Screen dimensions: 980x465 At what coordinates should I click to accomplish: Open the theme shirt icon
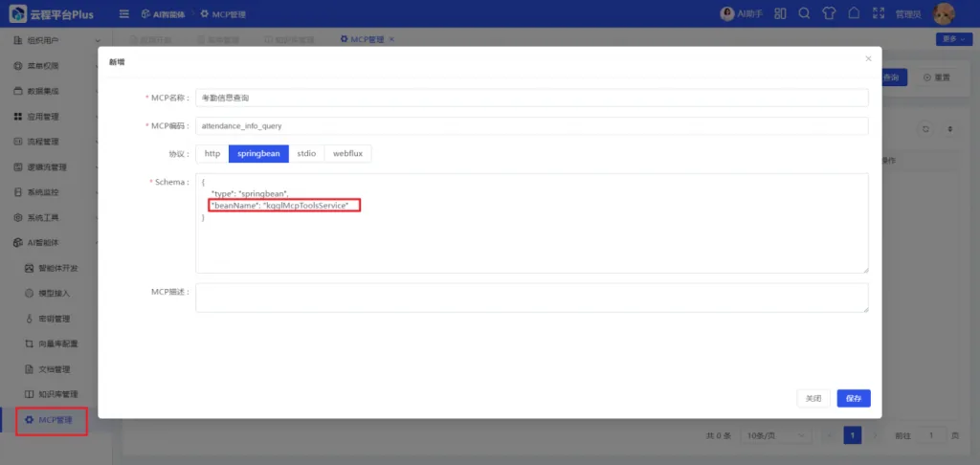[x=829, y=13]
